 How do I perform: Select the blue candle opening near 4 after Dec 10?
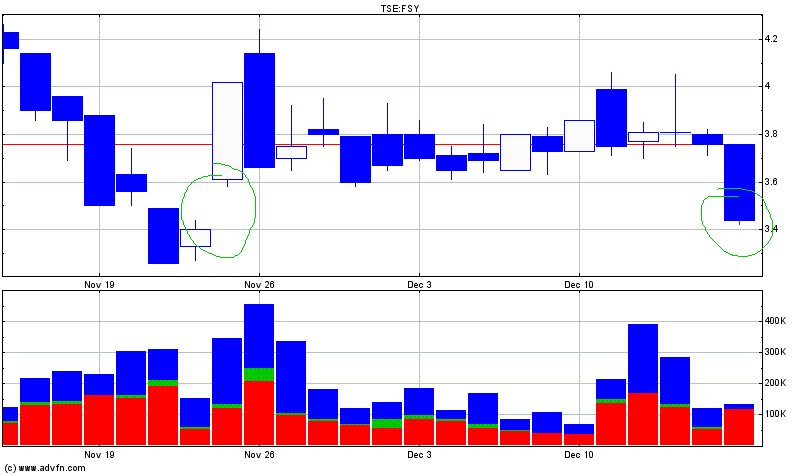pyautogui.click(x=611, y=118)
